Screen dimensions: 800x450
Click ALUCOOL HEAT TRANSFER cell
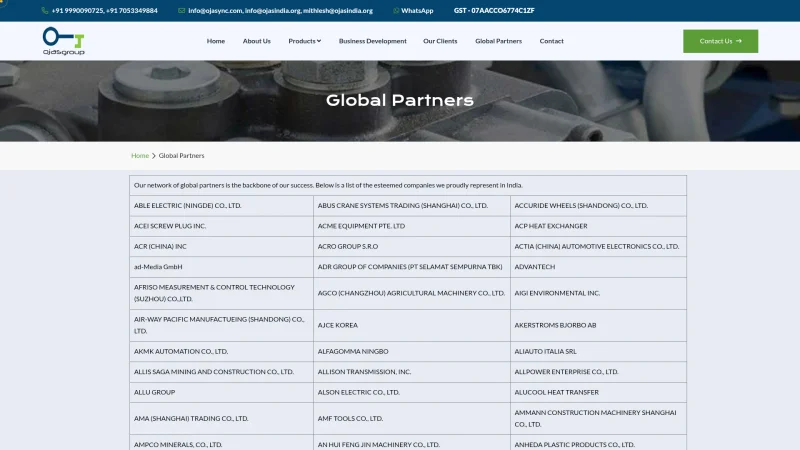598,392
